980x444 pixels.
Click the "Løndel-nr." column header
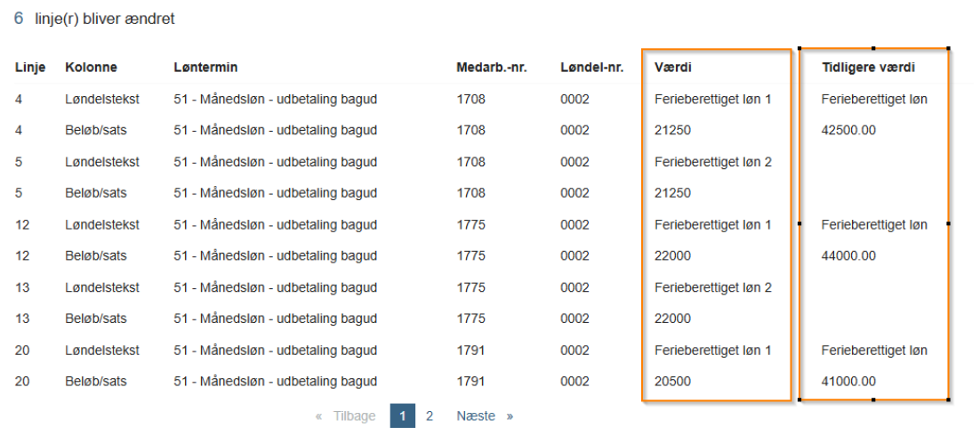tap(592, 68)
